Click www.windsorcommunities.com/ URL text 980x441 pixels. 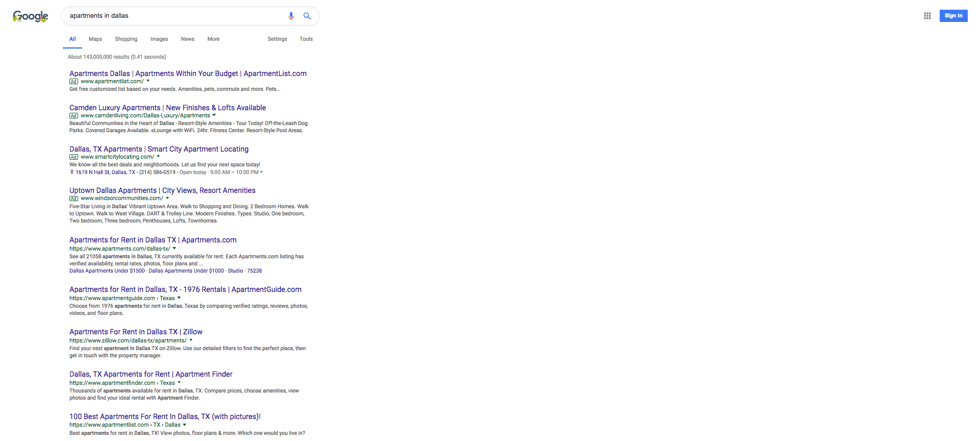[x=122, y=199]
